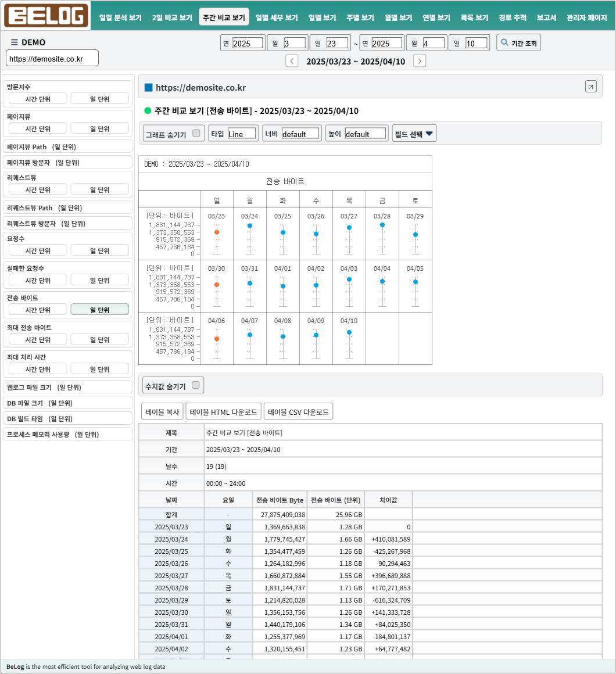
Task: Click the 기간 조회 button
Action: [x=518, y=43]
